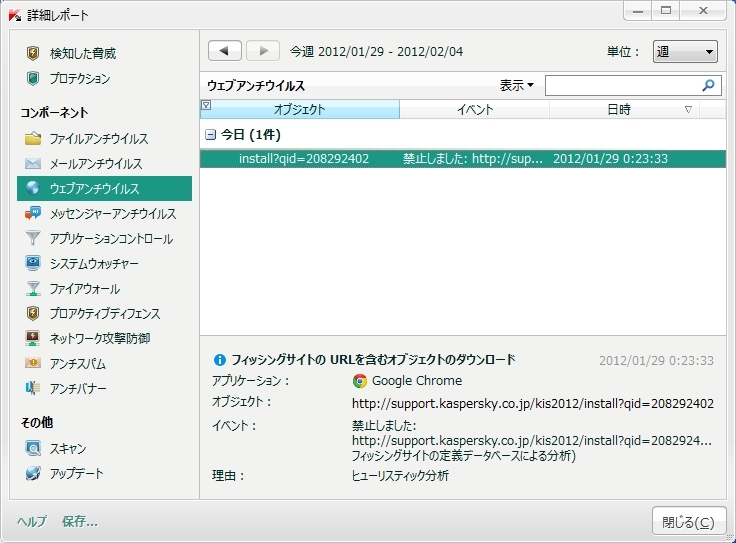This screenshot has height=543, width=736.
Task: Click the ファイルアンチウイルス folder icon
Action: tap(33, 138)
